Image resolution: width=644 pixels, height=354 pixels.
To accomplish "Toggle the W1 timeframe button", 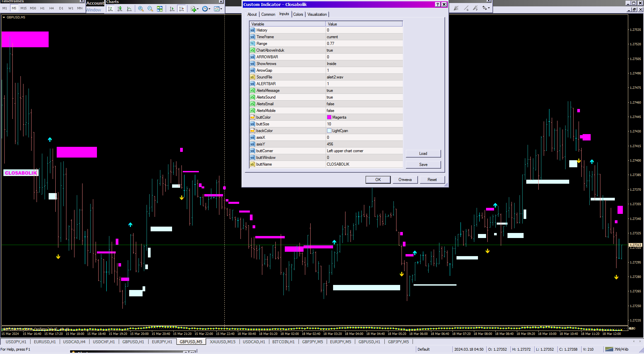I will point(71,8).
